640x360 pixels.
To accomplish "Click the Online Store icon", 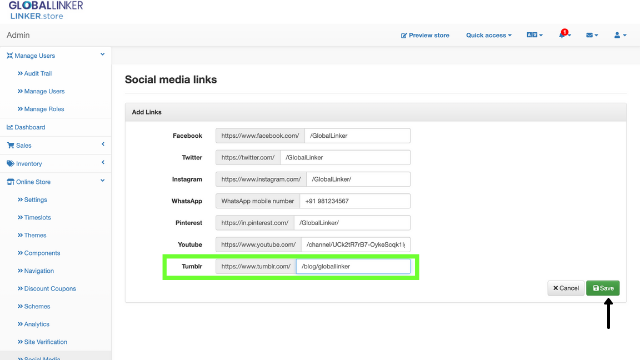I will (10, 182).
